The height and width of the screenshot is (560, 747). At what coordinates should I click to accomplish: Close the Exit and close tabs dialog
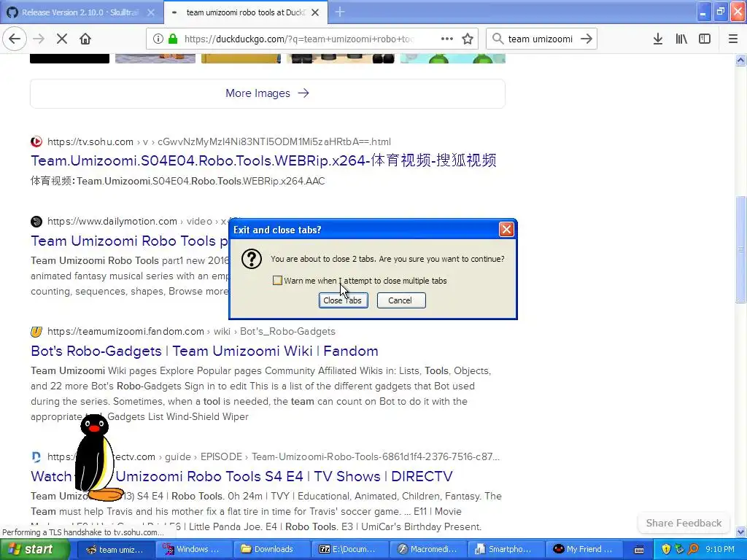click(x=506, y=230)
